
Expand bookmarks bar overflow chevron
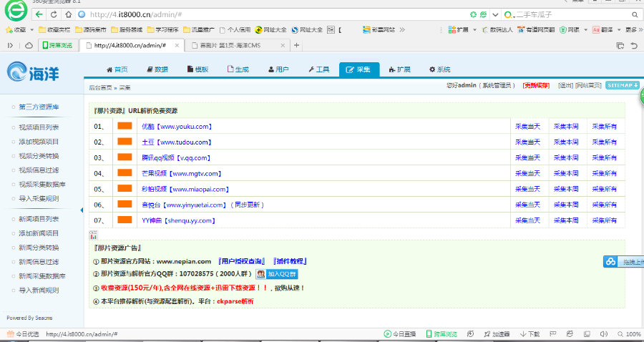pyautogui.click(x=402, y=29)
